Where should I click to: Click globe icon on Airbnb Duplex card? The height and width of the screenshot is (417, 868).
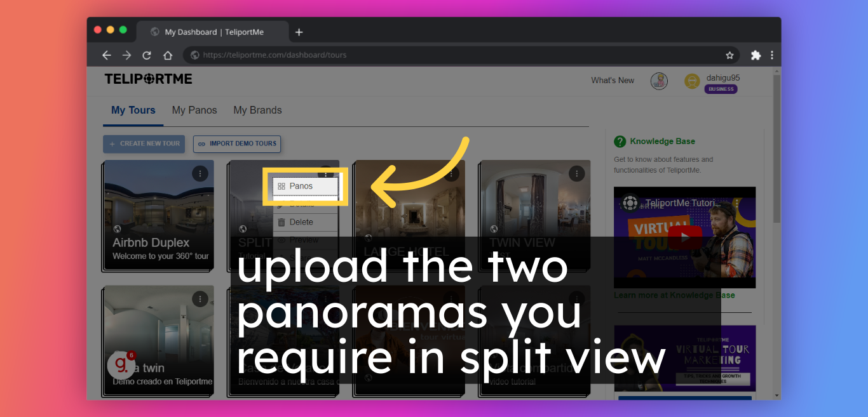117,229
